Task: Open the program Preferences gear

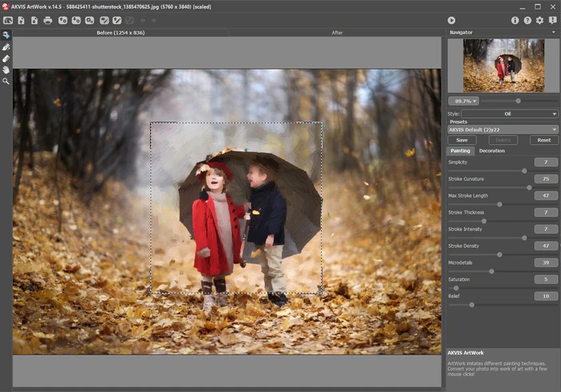Action: point(538,20)
